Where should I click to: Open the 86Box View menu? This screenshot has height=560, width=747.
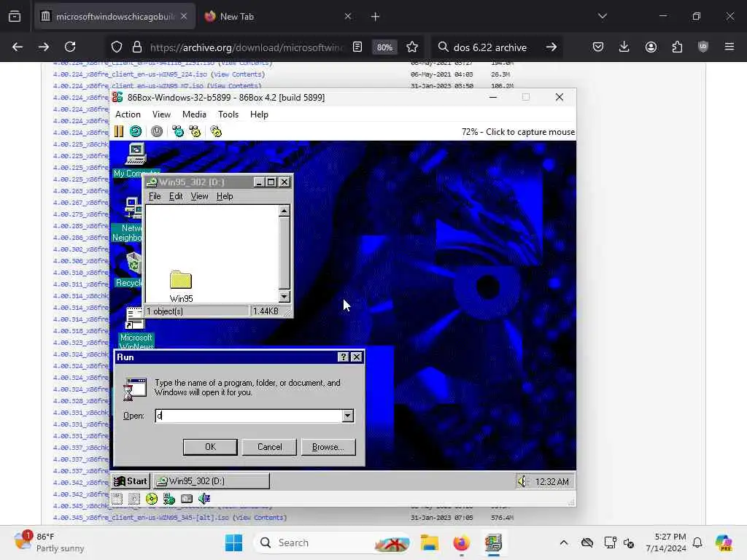[x=161, y=114]
